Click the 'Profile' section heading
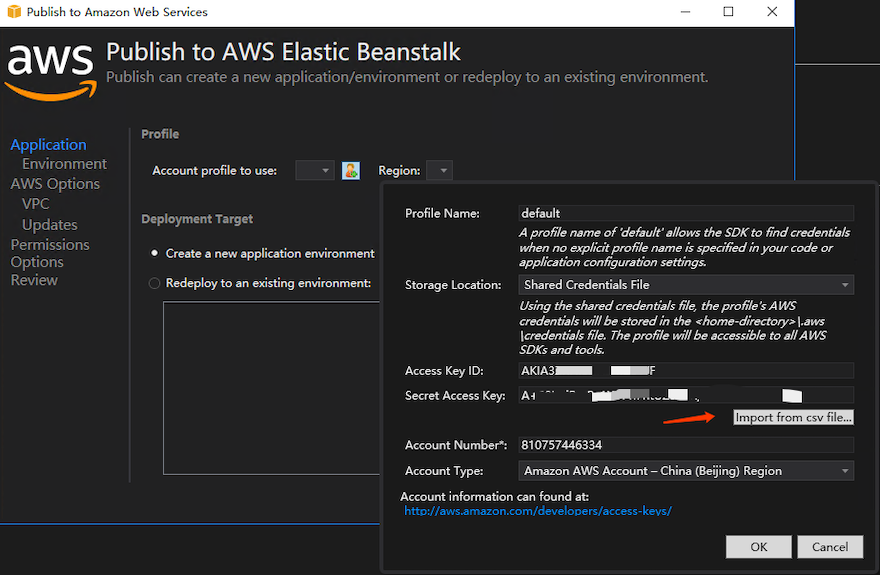Screen dimensions: 880x575 (160, 134)
